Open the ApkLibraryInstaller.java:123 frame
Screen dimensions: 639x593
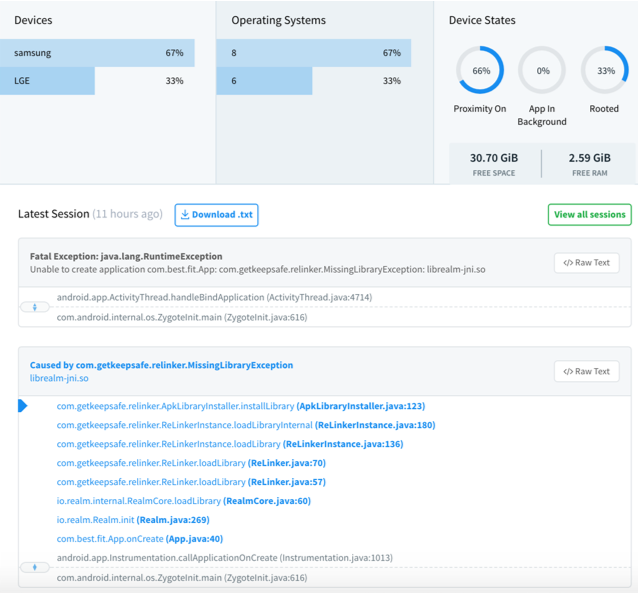point(241,406)
